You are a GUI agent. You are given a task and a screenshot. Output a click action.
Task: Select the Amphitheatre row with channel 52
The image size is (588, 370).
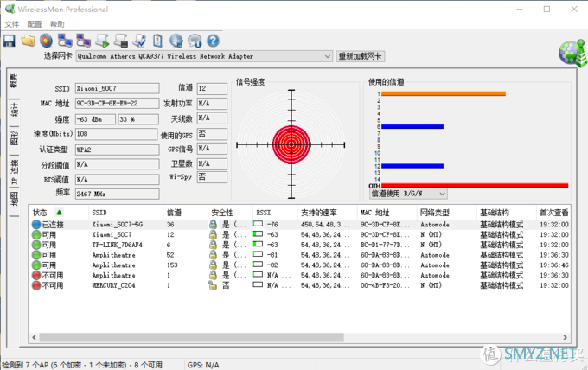coord(300,255)
